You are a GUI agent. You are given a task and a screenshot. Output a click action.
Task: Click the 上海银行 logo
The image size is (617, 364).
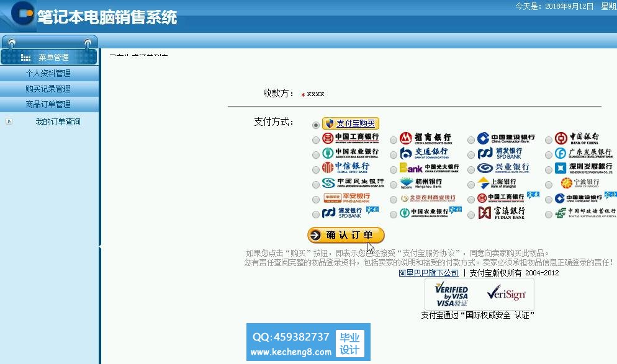(x=497, y=183)
